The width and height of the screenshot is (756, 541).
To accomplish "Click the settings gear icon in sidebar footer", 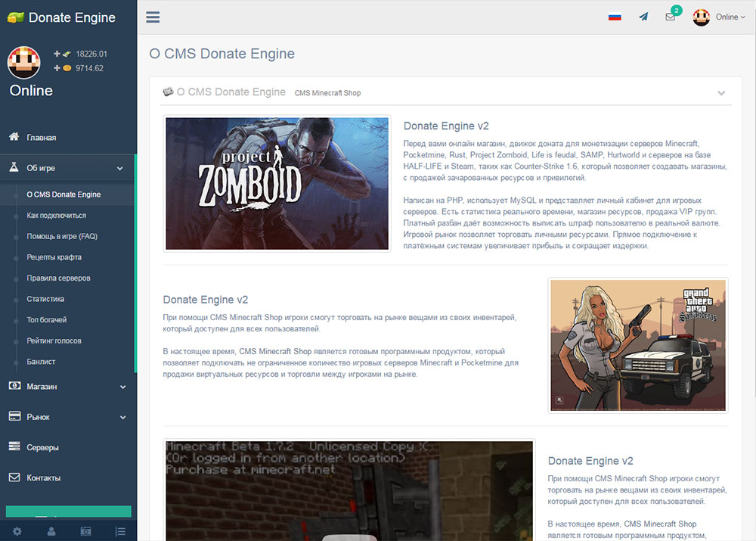I will tap(17, 531).
